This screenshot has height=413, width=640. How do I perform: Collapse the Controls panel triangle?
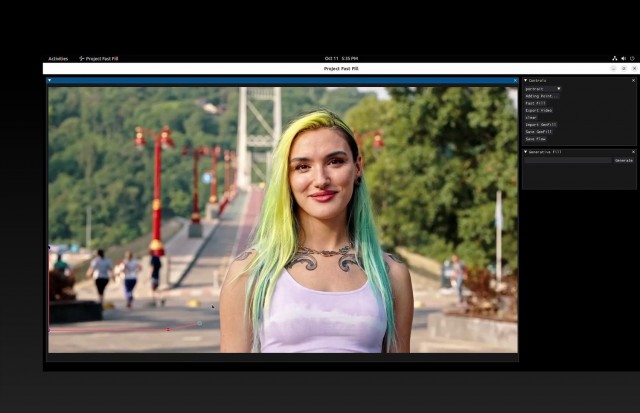coord(525,80)
